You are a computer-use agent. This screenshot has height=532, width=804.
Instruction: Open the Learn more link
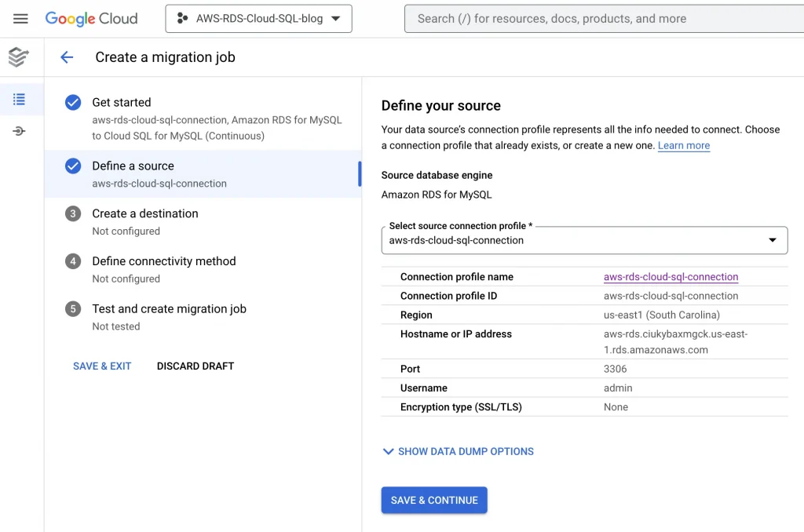(x=684, y=146)
